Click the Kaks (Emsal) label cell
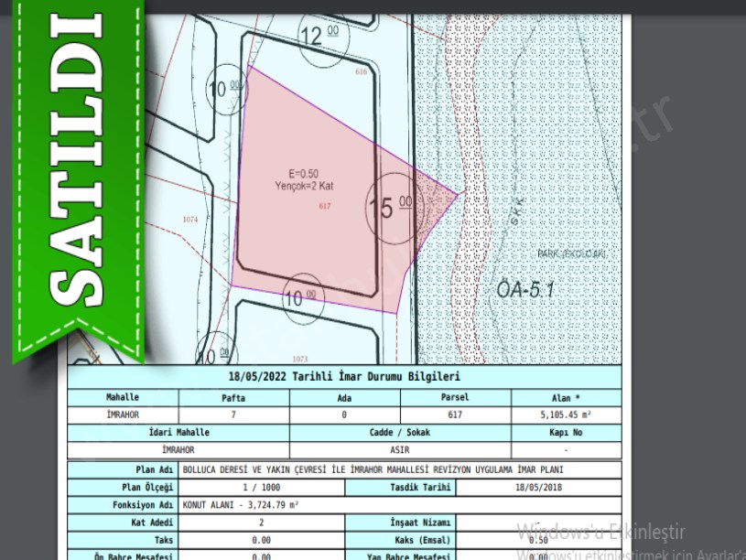This screenshot has width=746, height=560. pos(400,540)
